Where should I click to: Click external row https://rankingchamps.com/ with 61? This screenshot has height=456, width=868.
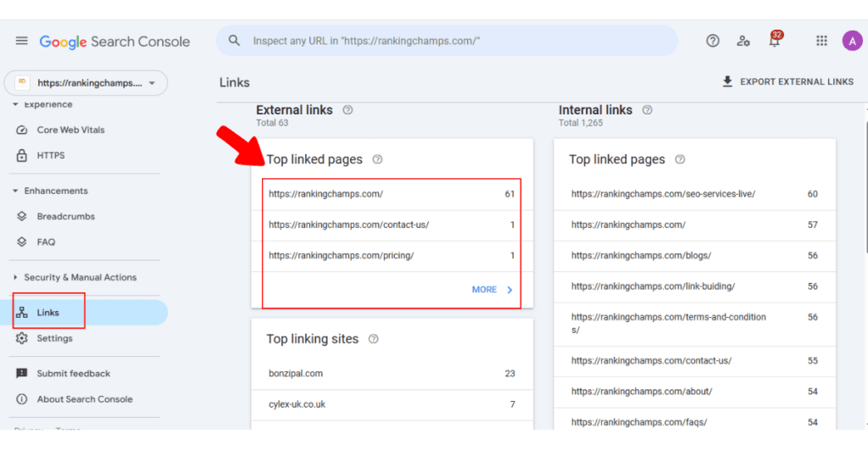392,194
